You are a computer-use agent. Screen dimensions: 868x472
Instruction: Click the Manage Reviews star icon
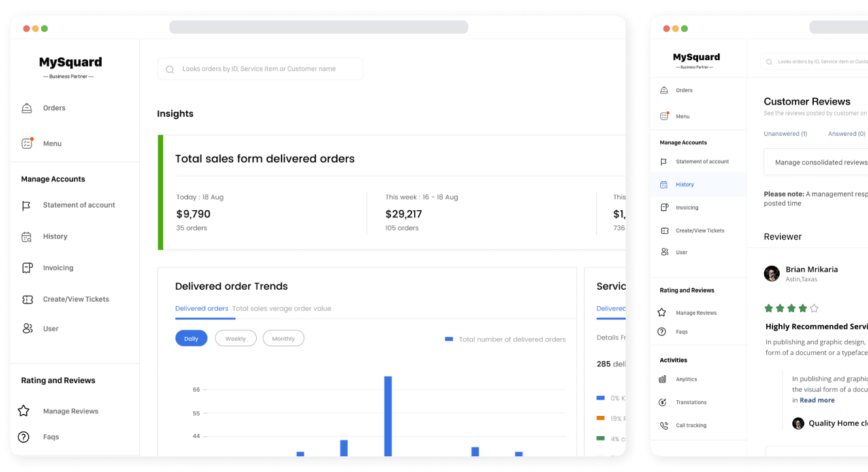24,411
